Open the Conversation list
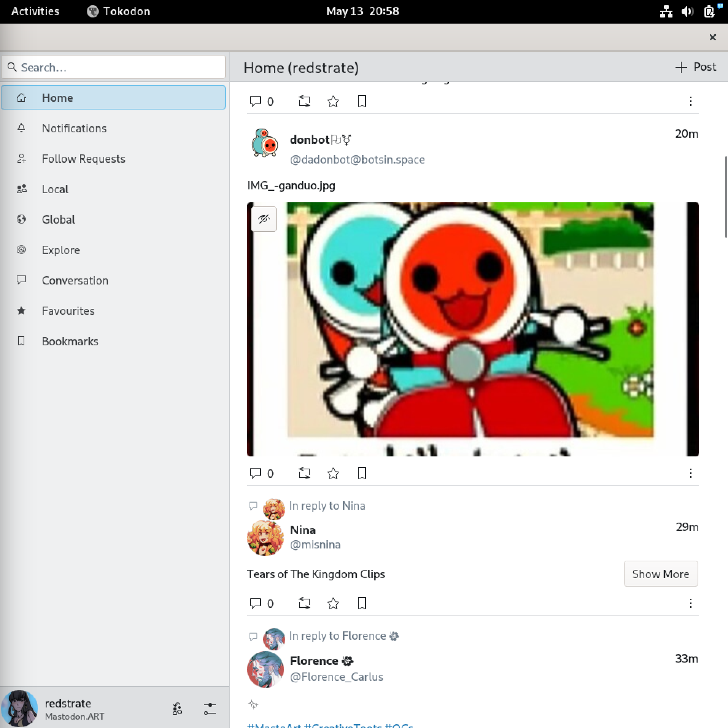Image resolution: width=728 pixels, height=728 pixels. 113,280
